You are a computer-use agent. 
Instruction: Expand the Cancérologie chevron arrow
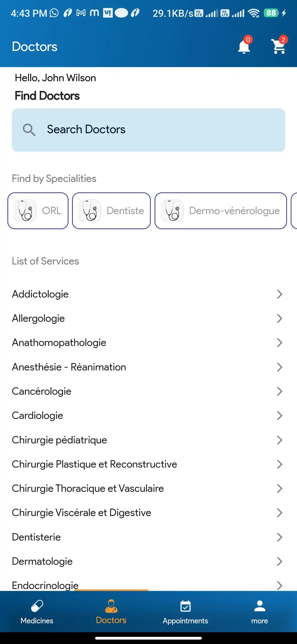[x=279, y=391]
